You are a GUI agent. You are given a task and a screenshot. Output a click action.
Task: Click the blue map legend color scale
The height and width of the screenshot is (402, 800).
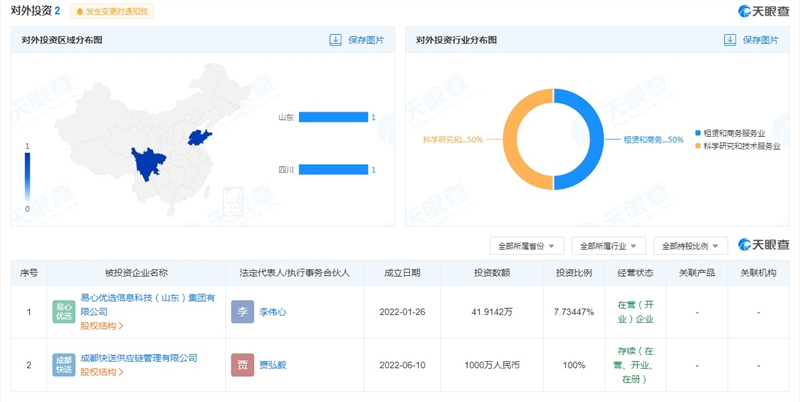pos(27,177)
